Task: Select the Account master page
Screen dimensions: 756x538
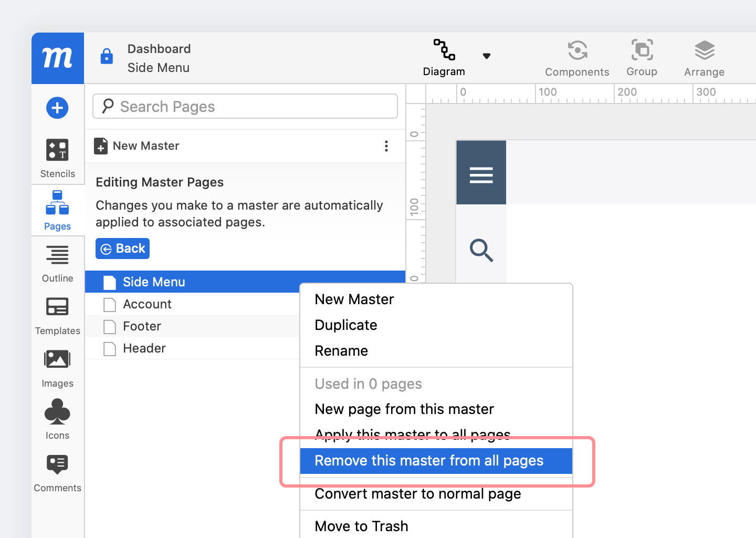Action: [x=147, y=304]
